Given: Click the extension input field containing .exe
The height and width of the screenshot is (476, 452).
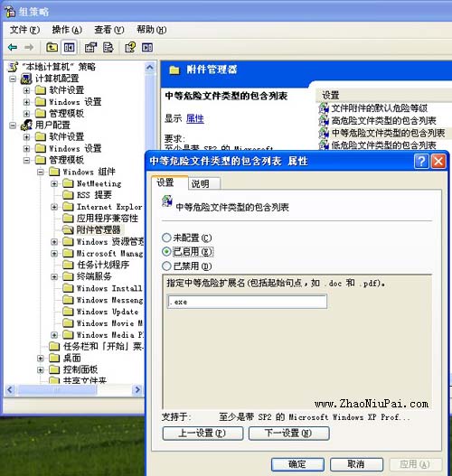Looking at the screenshot, I should 247,302.
